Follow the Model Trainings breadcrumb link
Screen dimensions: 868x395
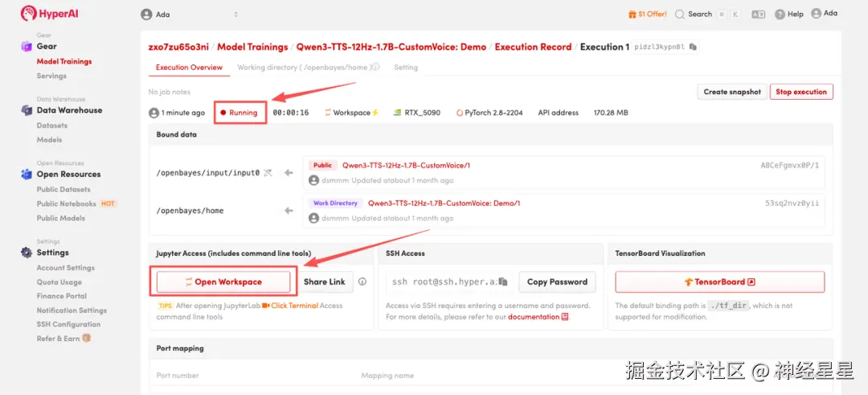tap(252, 47)
